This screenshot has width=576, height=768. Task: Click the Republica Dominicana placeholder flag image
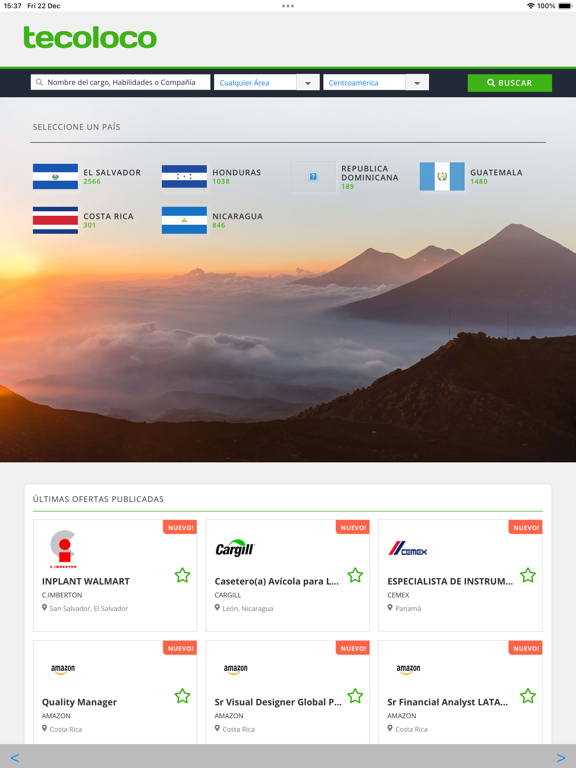pyautogui.click(x=313, y=176)
